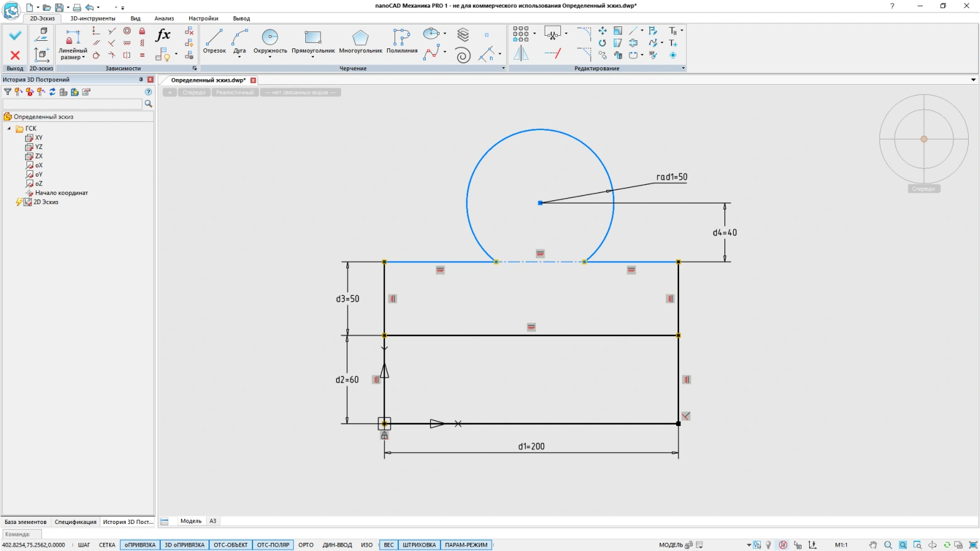Viewport: 980px width, 551px height.
Task: Toggle ОРТО mode in status bar
Action: point(306,545)
